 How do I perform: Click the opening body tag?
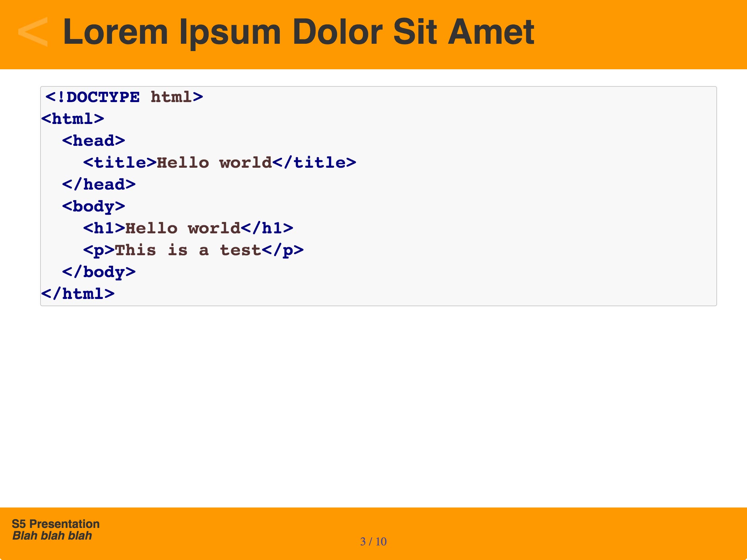(x=93, y=206)
